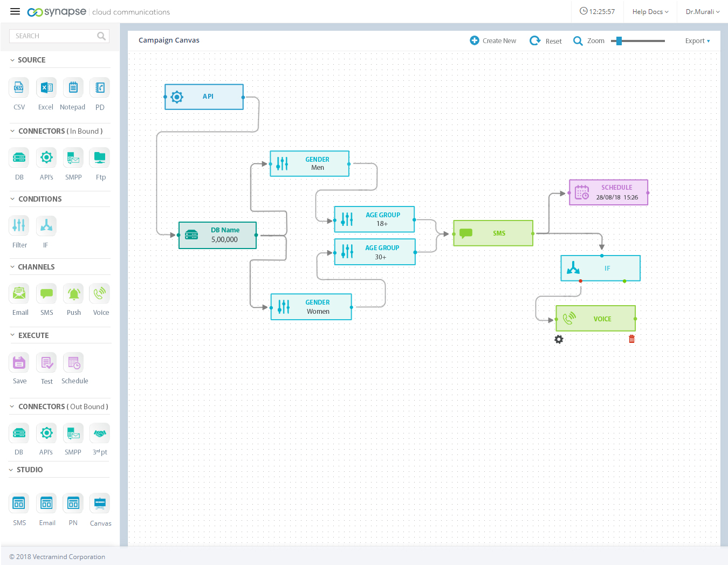Viewport: 728px width, 565px height.
Task: Collapse the SOURCE section
Action: (x=12, y=60)
